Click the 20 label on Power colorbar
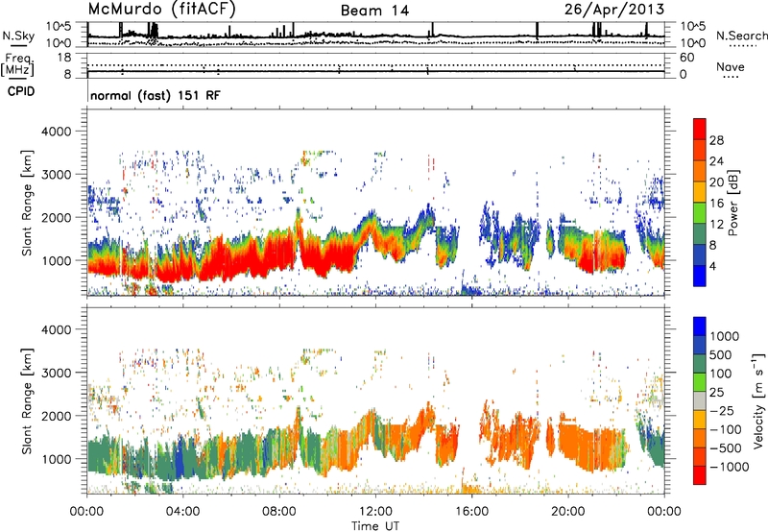Viewport: 768px width, 532px height. [x=716, y=182]
